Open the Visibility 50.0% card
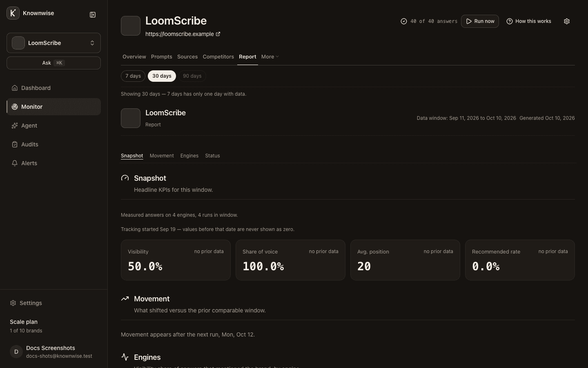Screen dimensions: 588x368 point(176,260)
